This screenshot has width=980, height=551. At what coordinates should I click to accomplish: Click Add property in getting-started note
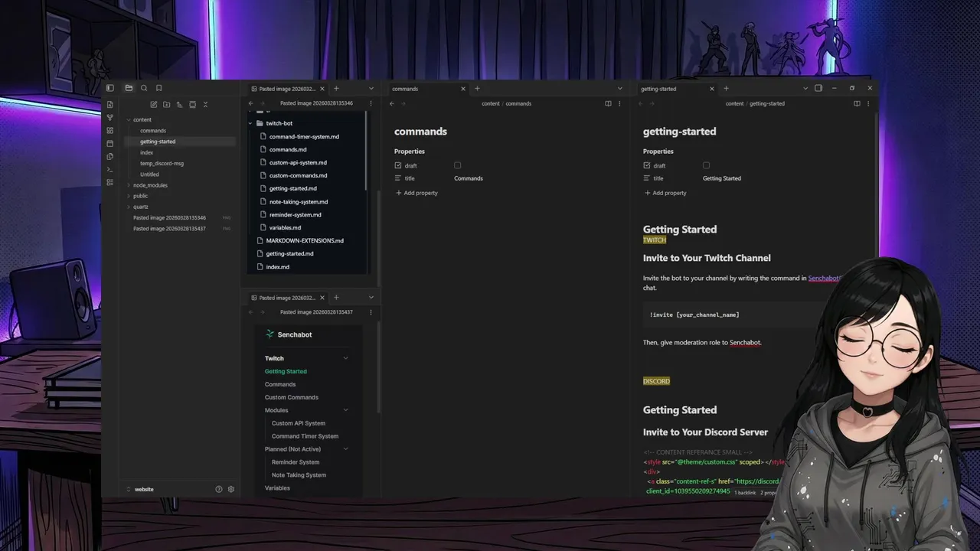(665, 193)
